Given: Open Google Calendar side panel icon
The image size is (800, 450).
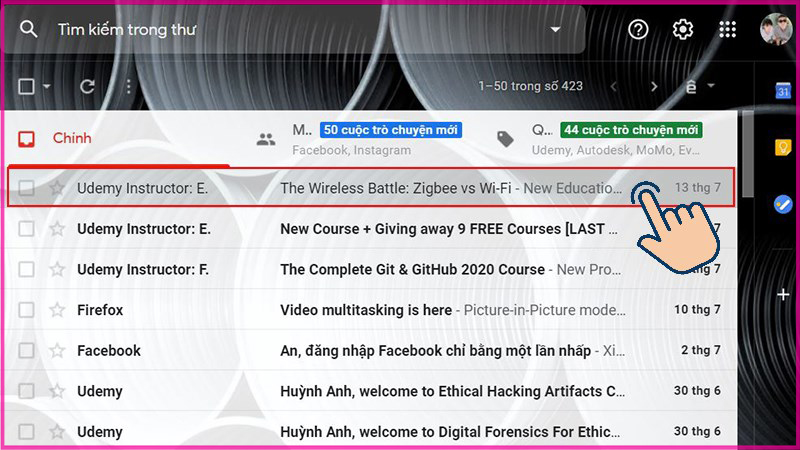Looking at the screenshot, I should [783, 90].
